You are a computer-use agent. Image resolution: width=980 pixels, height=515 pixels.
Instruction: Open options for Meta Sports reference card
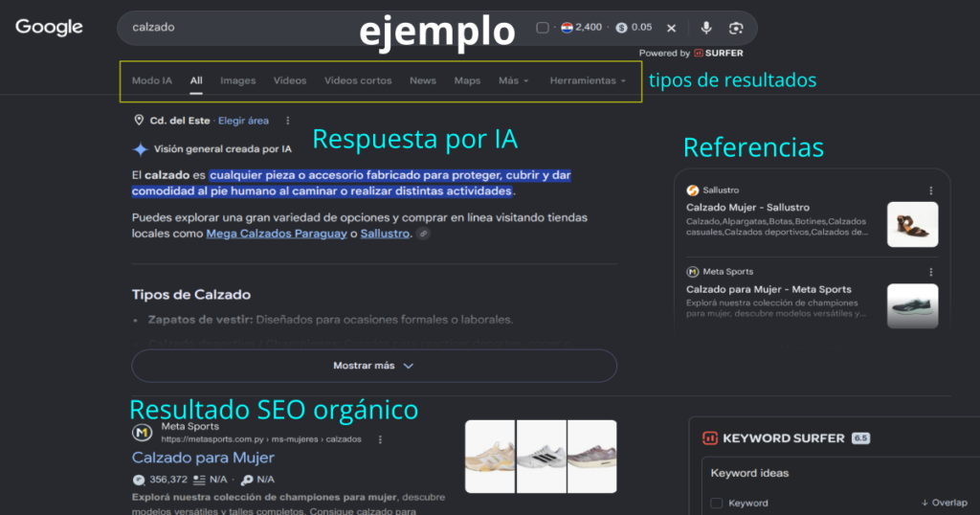pos(930,272)
